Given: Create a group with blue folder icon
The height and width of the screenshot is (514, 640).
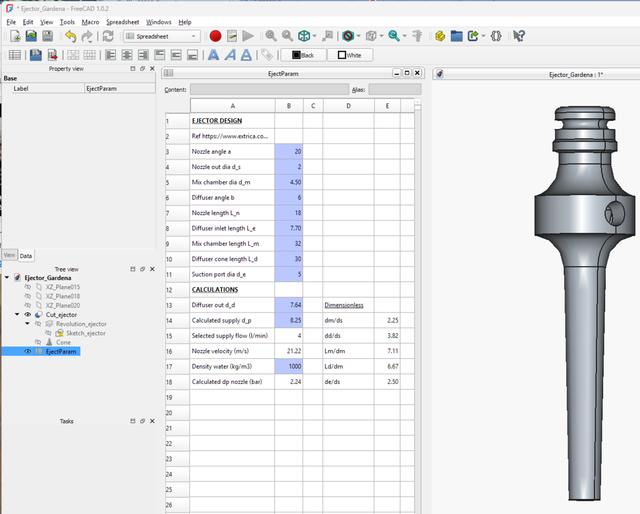Looking at the screenshot, I should pyautogui.click(x=456, y=36).
